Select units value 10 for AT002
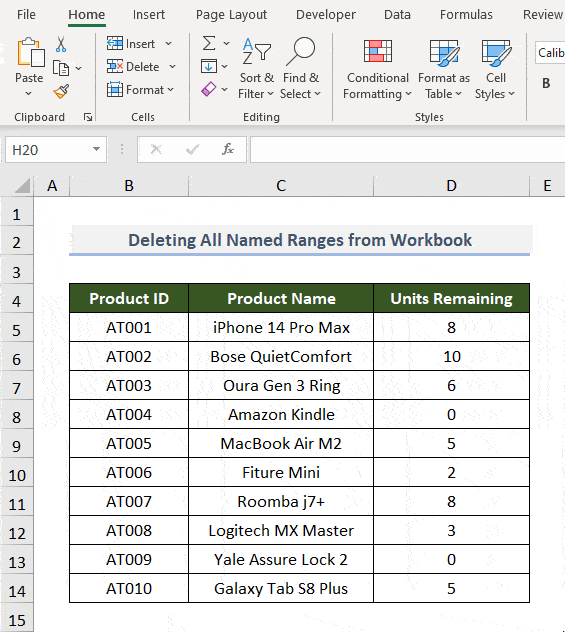The image size is (565, 632). [451, 356]
